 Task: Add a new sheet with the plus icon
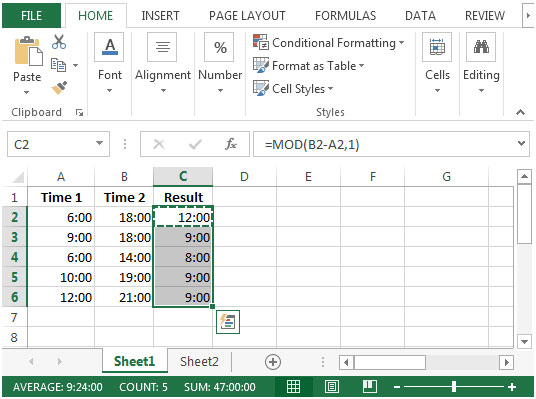tap(273, 362)
